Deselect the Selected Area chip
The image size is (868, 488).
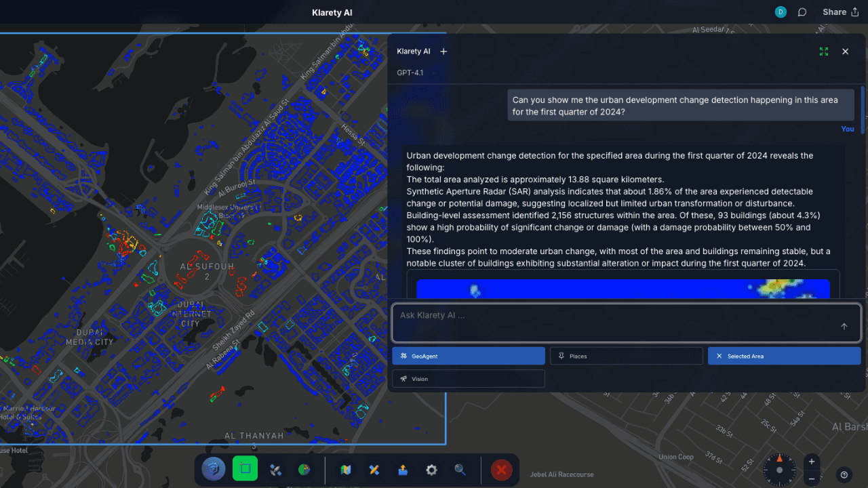(784, 356)
